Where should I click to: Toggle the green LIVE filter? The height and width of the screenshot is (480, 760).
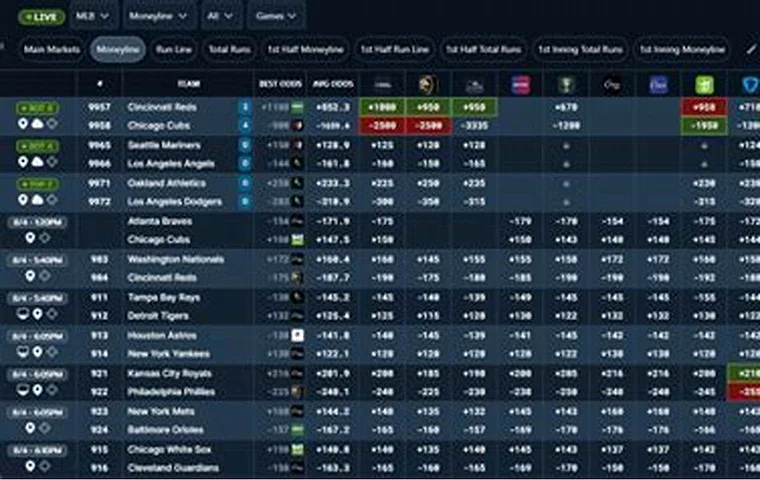pos(41,17)
